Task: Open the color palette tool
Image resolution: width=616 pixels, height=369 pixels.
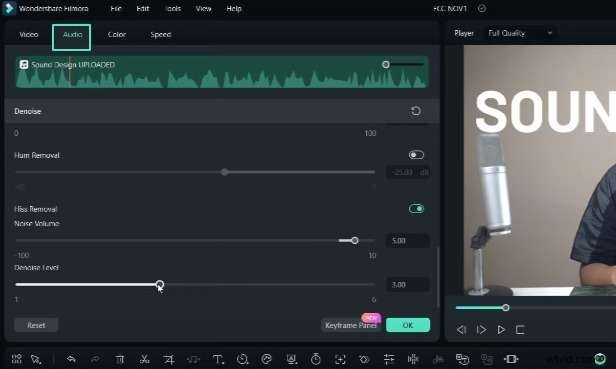Action: [x=266, y=359]
